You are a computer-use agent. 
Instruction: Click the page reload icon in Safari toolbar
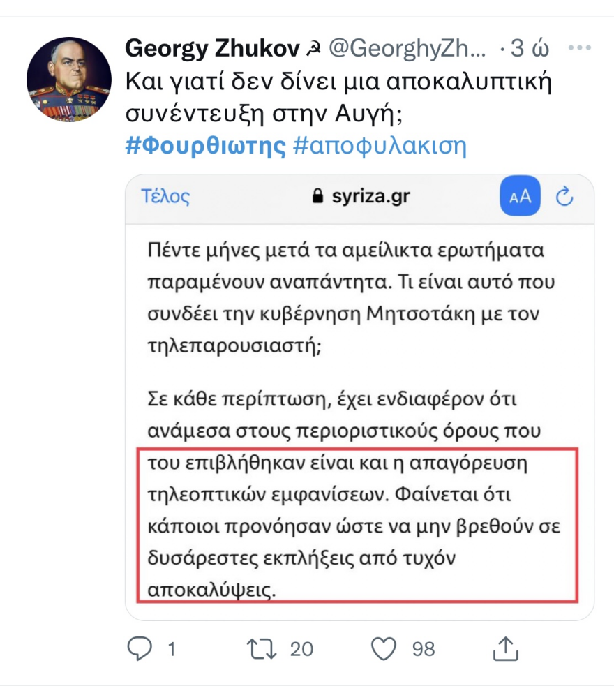click(x=567, y=198)
